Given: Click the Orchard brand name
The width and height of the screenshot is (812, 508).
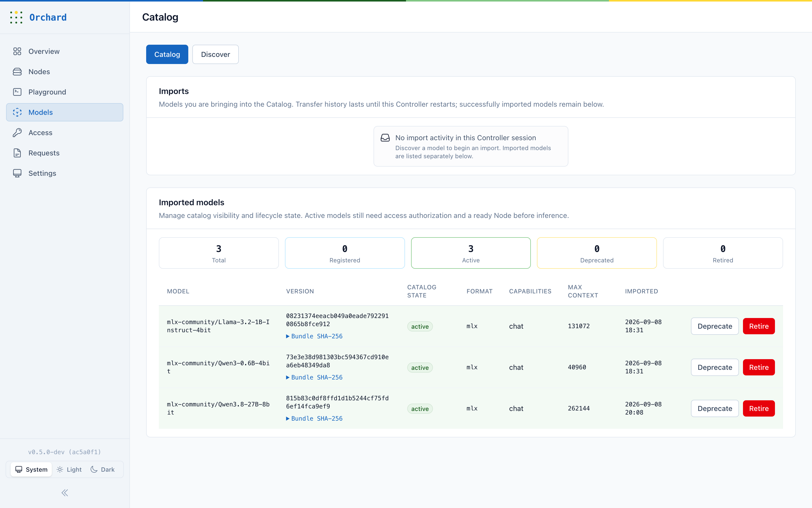Looking at the screenshot, I should point(48,17).
